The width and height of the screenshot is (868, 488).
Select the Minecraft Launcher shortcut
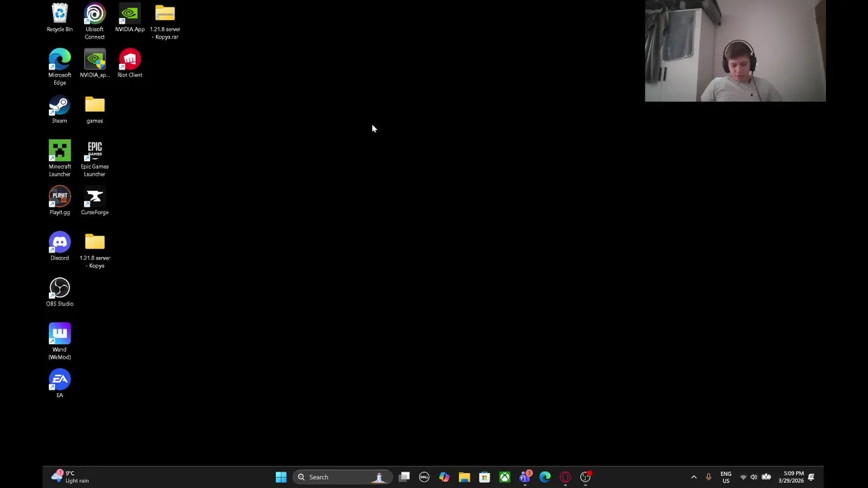coord(60,159)
